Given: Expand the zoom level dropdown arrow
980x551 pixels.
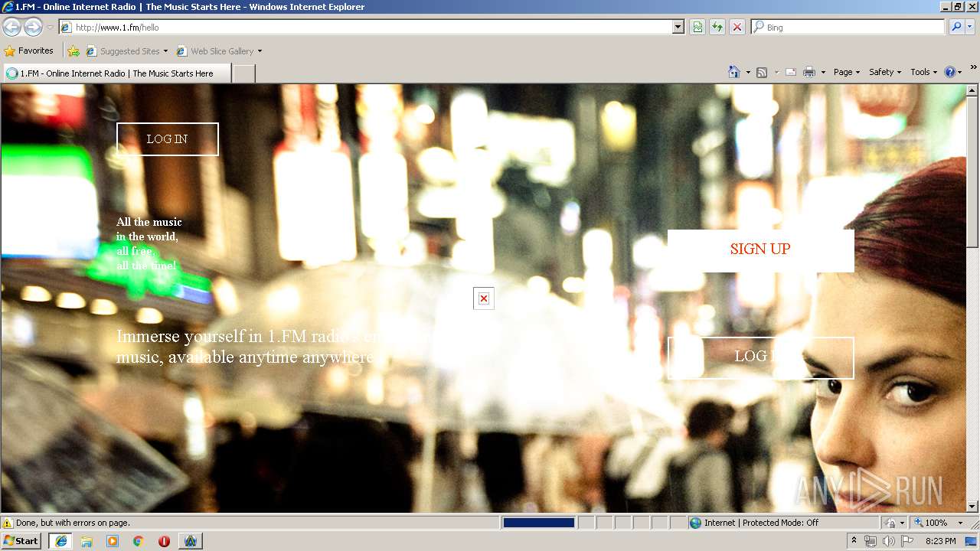Looking at the screenshot, I should pos(960,523).
